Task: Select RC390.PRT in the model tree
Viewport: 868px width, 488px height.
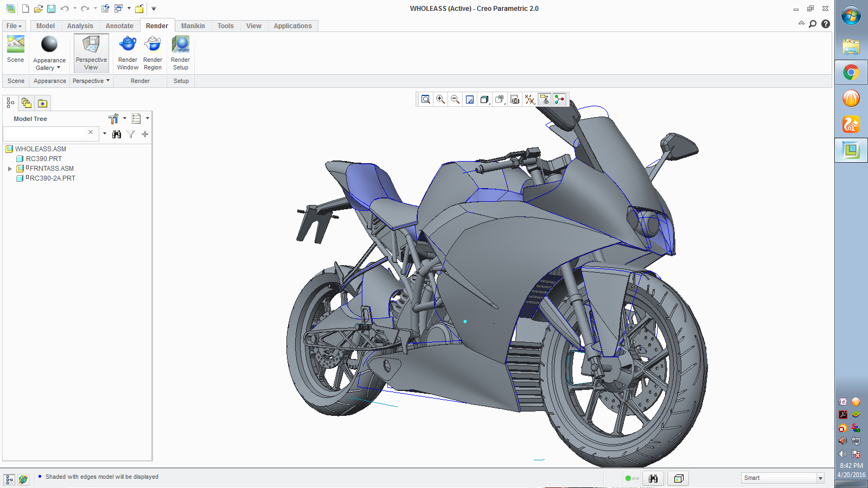Action: point(44,159)
